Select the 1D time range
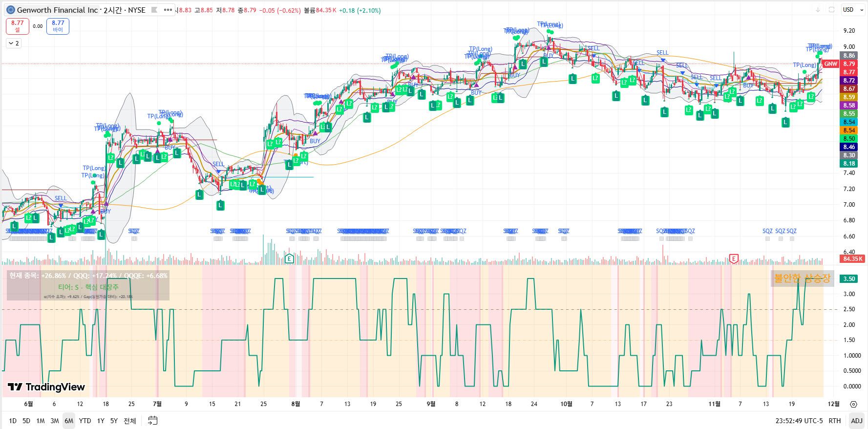Viewport: 868px width, 429px height. pyautogui.click(x=13, y=421)
